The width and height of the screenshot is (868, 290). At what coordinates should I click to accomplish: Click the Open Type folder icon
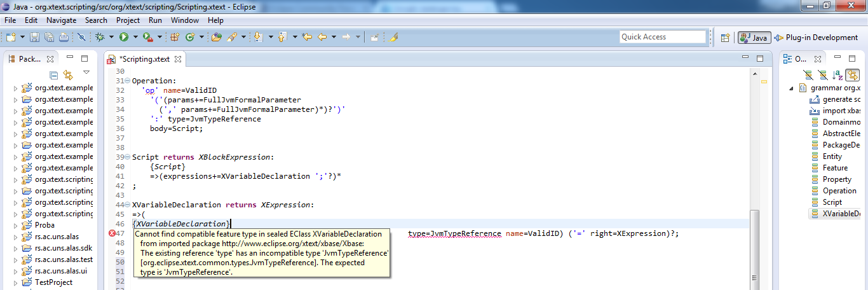pyautogui.click(x=217, y=38)
